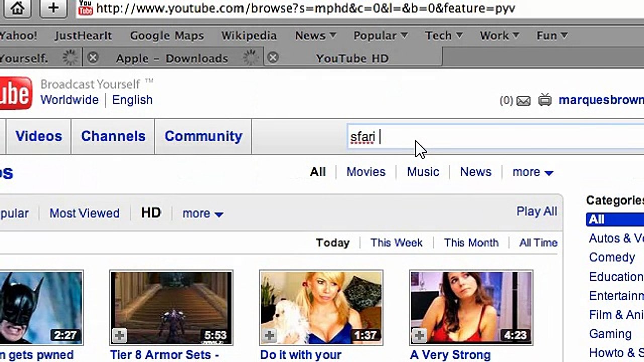Open the YouTube inbox envelope icon
The width and height of the screenshot is (644, 362).
(523, 101)
